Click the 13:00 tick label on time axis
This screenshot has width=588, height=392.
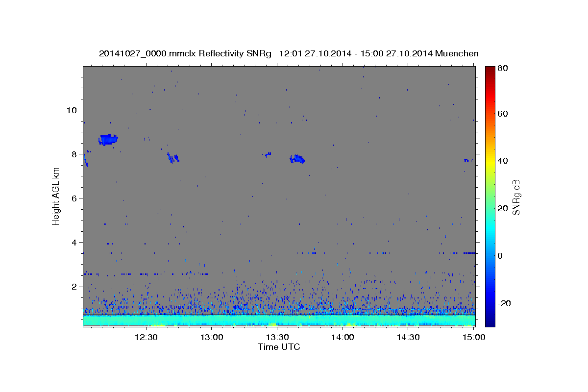(x=212, y=337)
